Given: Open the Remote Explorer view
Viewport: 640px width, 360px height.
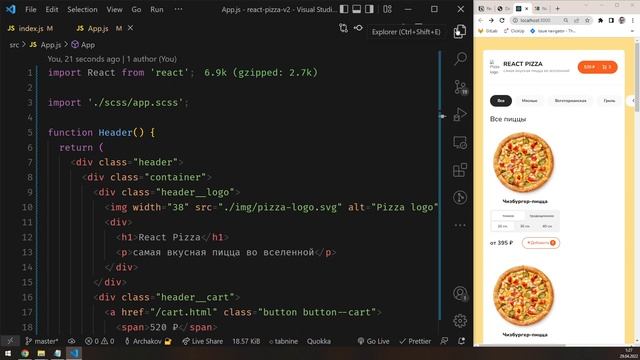Looking at the screenshot, I should (x=460, y=142).
